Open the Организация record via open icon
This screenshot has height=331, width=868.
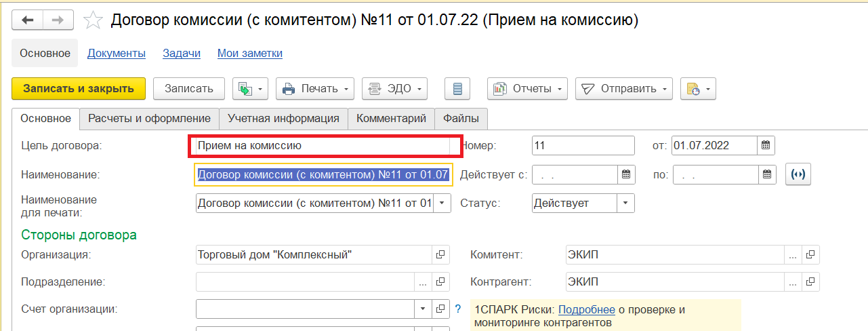(x=441, y=255)
